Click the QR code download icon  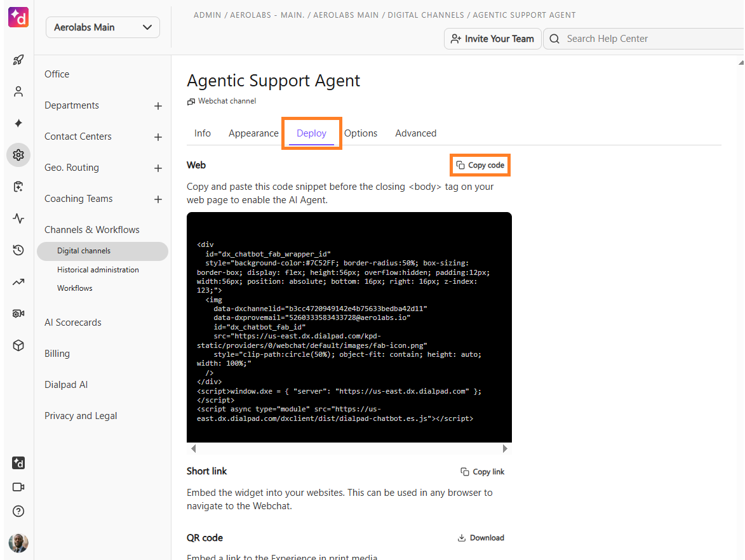point(461,538)
